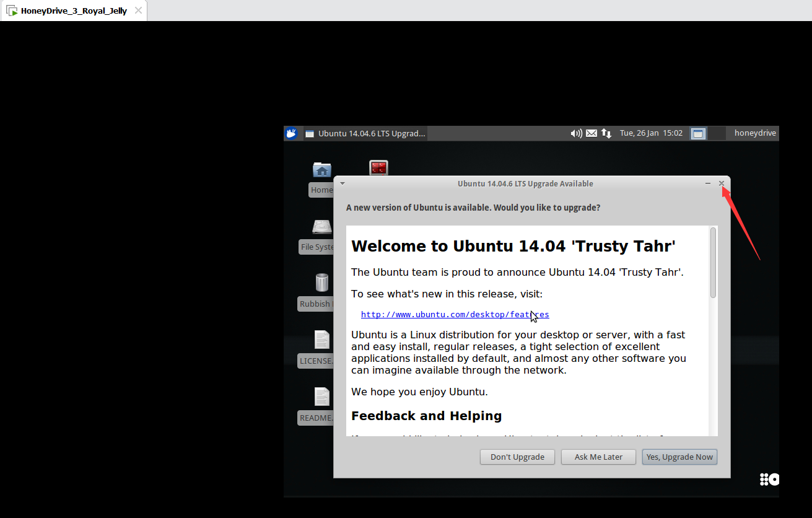
Task: Open the honeydrive user menu
Action: pos(755,133)
